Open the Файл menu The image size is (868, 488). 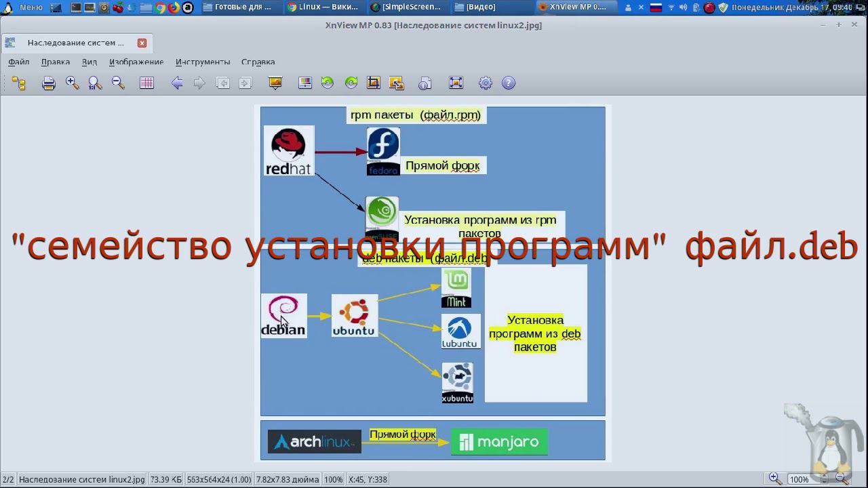click(x=18, y=62)
